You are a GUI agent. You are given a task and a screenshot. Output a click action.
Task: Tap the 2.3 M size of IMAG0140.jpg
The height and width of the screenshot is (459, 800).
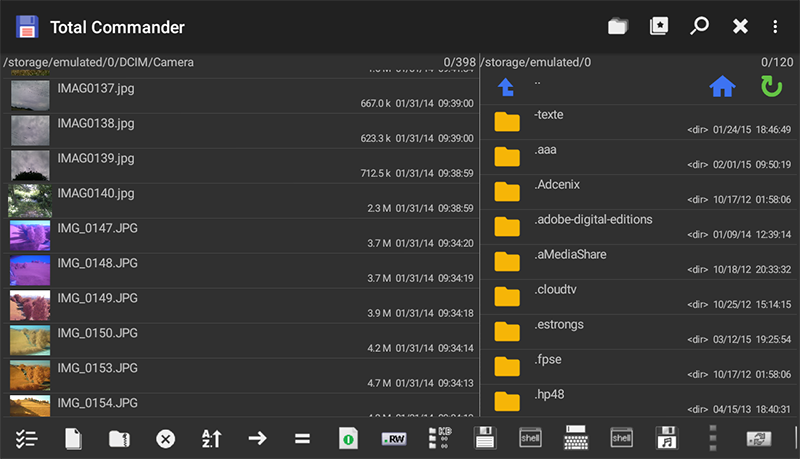coord(379,208)
